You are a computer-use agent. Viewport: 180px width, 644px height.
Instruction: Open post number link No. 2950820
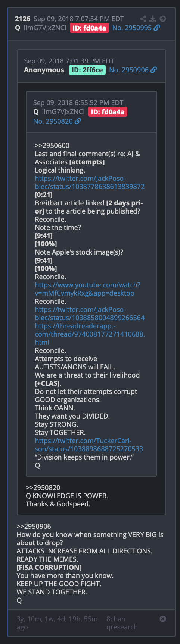pyautogui.click(x=53, y=121)
